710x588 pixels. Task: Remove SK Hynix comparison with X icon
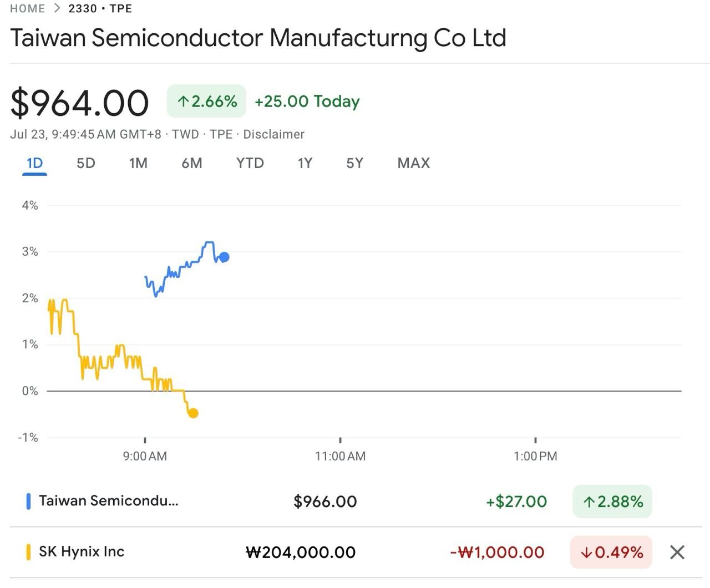(x=677, y=552)
